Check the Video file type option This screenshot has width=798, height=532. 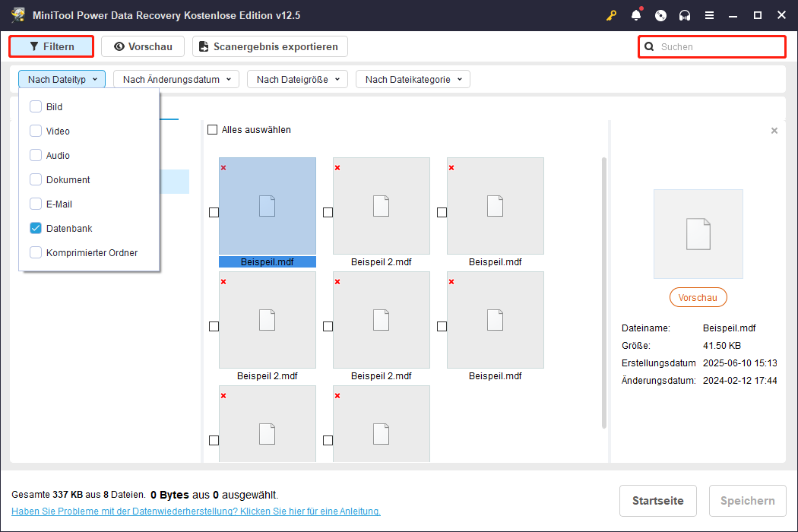[x=36, y=131]
